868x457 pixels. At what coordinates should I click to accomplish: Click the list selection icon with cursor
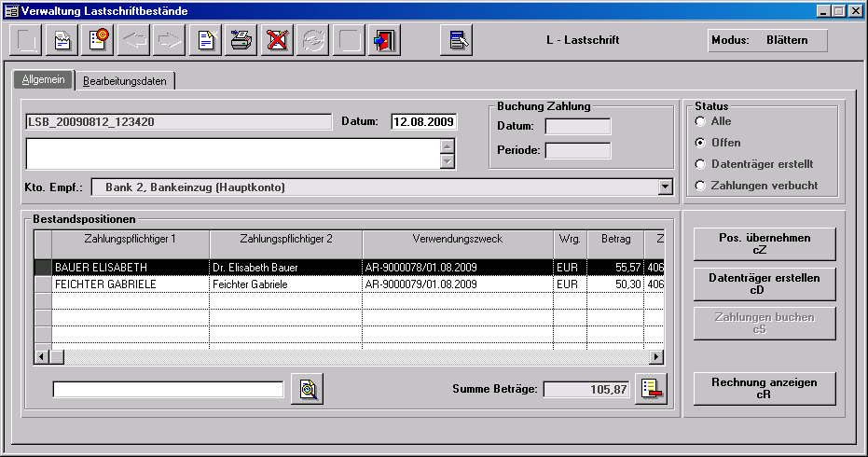[x=456, y=41]
